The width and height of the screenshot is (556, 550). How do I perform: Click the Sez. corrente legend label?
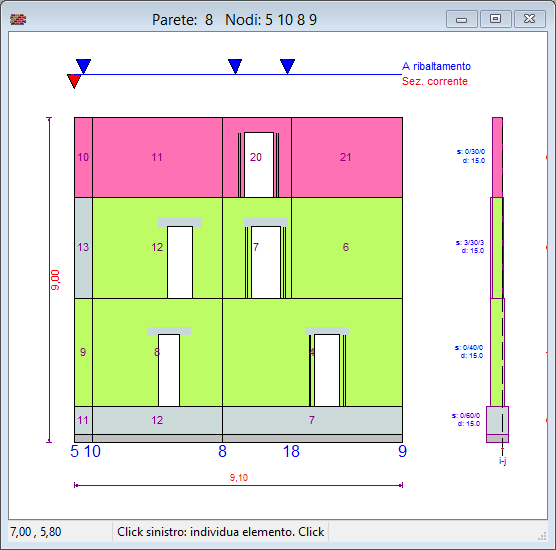pyautogui.click(x=435, y=81)
